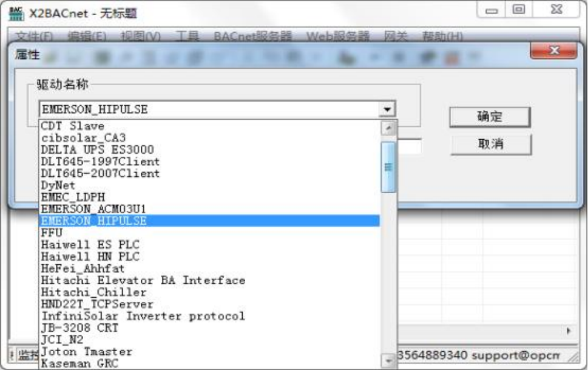This screenshot has width=588, height=370.
Task: Select Kaseman GRC driver
Action: coord(209,363)
